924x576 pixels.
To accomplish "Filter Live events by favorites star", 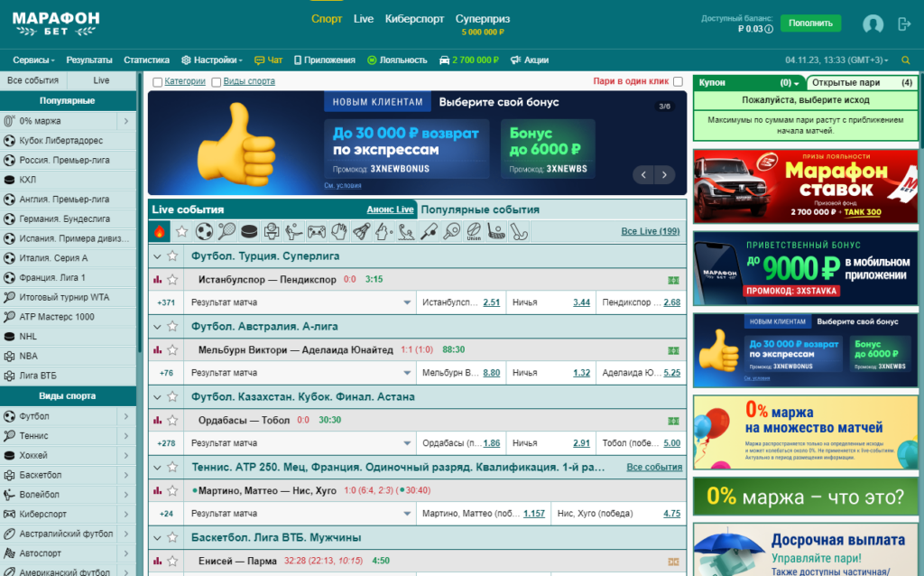I will [181, 232].
